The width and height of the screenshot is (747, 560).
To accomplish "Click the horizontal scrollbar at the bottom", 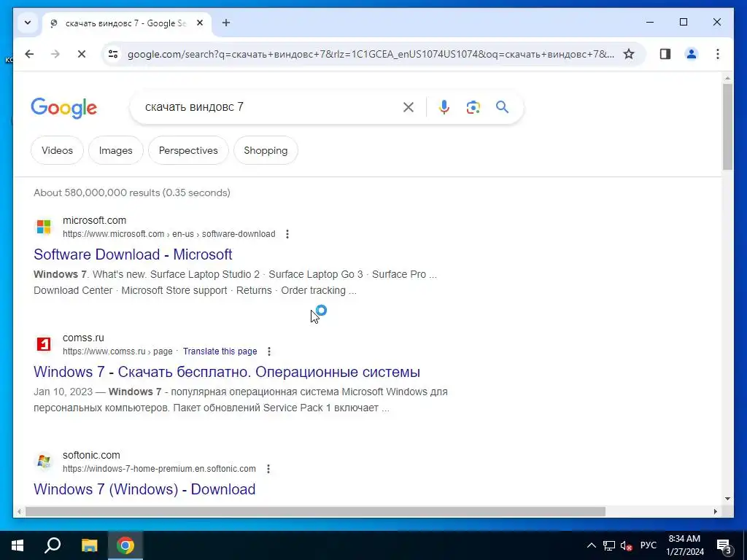I will coord(315,511).
